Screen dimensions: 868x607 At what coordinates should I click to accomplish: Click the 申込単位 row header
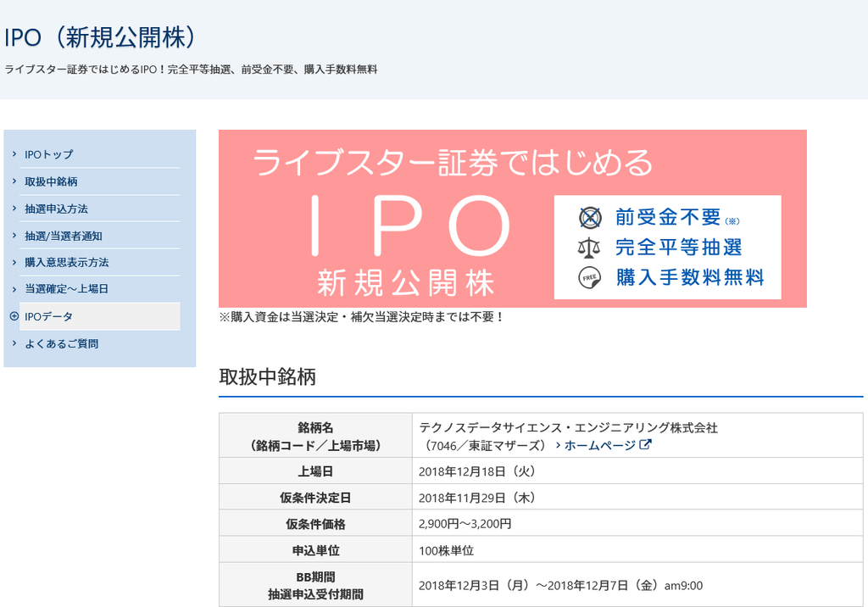pos(315,550)
